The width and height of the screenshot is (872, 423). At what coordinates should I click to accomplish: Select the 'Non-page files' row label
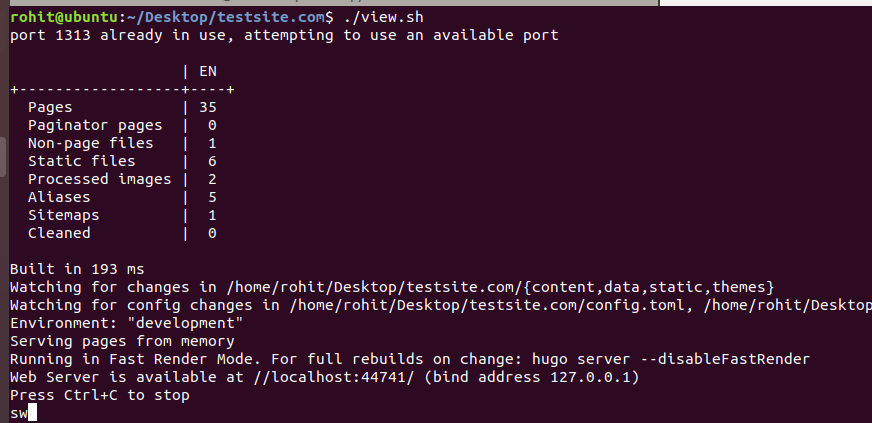(91, 143)
